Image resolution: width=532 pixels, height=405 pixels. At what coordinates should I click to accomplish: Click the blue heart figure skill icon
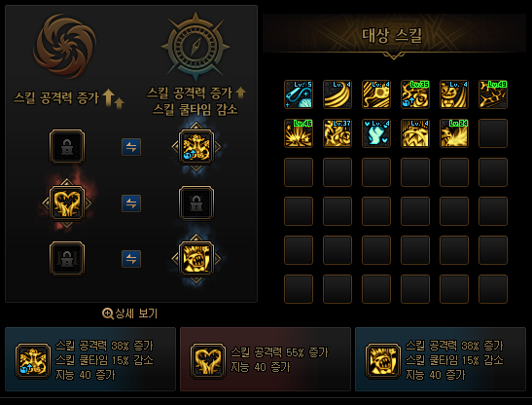coord(376,133)
